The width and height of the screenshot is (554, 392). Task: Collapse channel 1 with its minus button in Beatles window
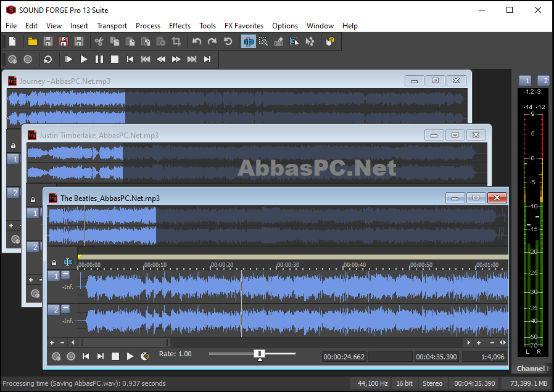[65, 274]
